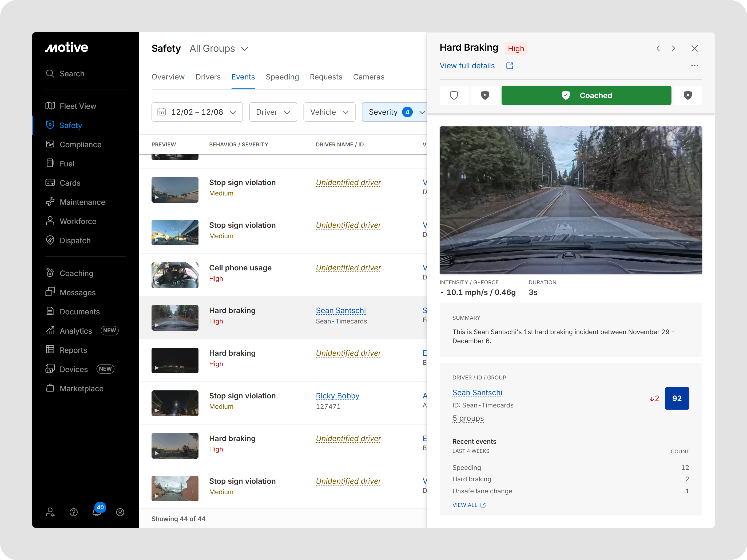This screenshot has width=747, height=560.
Task: Close the Hard Braking detail panel
Action: click(694, 49)
